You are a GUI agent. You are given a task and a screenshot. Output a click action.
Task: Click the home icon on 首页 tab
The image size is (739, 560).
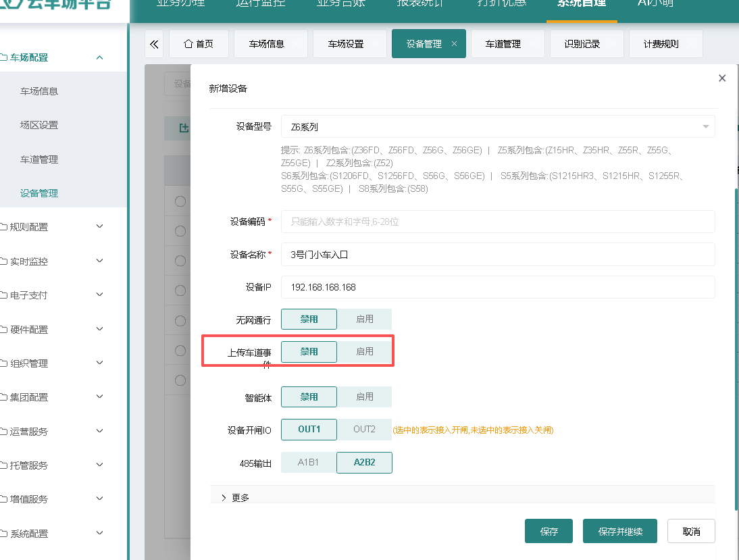188,44
